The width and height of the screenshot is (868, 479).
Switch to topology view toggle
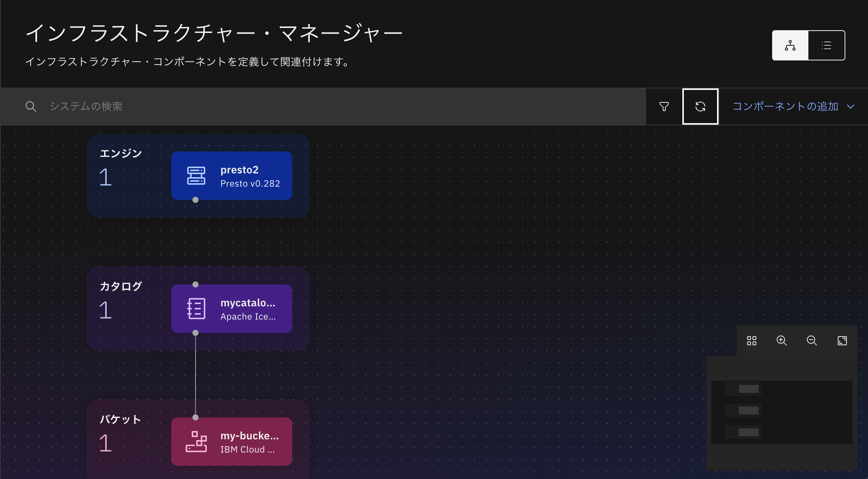click(790, 45)
